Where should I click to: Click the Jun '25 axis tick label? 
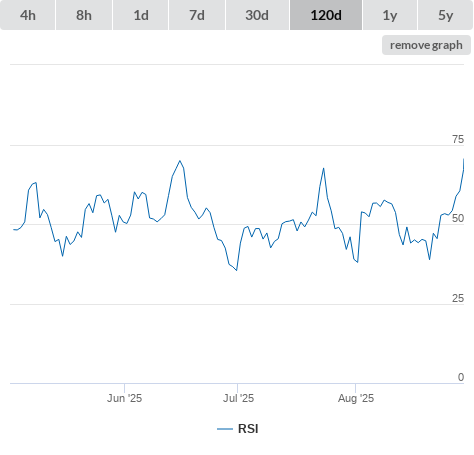click(x=124, y=398)
